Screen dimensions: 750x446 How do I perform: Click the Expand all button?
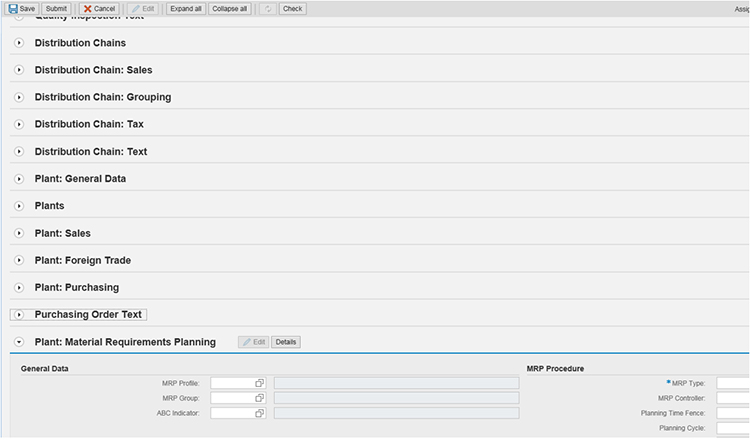pyautogui.click(x=186, y=8)
